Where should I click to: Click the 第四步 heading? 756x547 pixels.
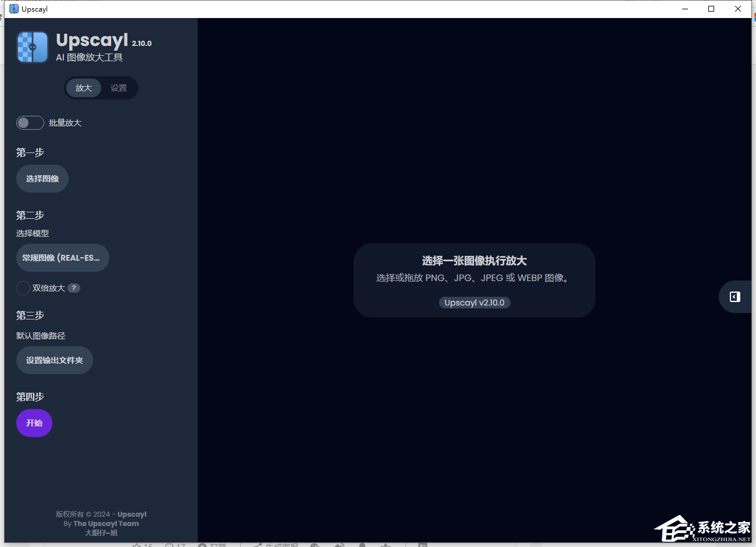coord(30,397)
